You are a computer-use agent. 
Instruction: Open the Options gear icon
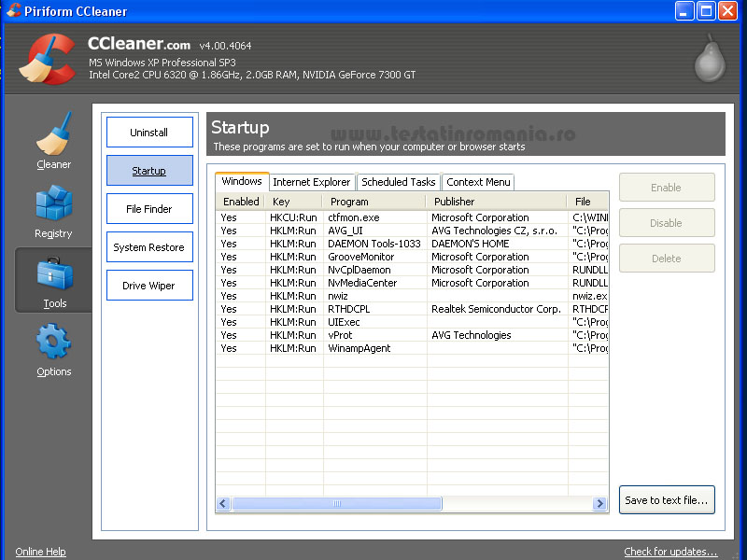(x=53, y=342)
